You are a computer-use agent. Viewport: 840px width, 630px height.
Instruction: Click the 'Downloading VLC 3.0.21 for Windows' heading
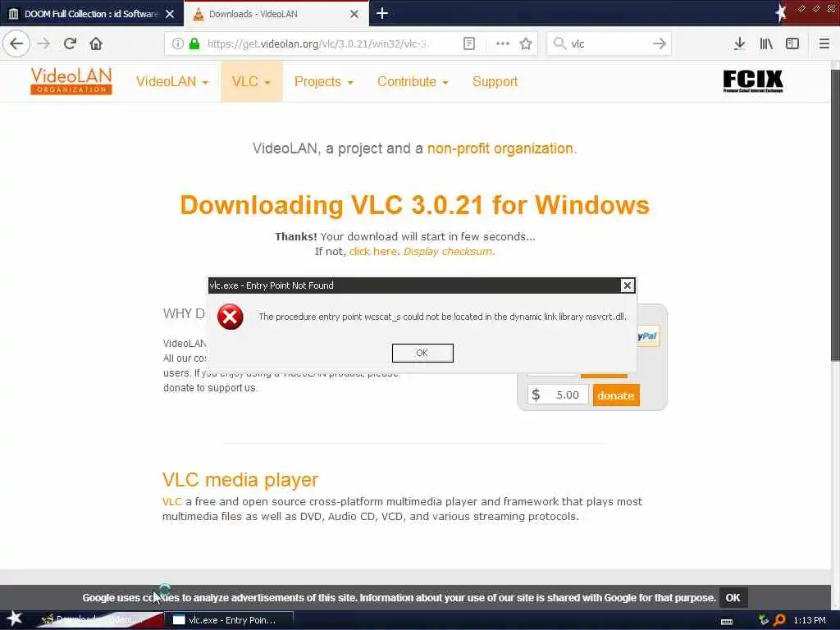414,205
